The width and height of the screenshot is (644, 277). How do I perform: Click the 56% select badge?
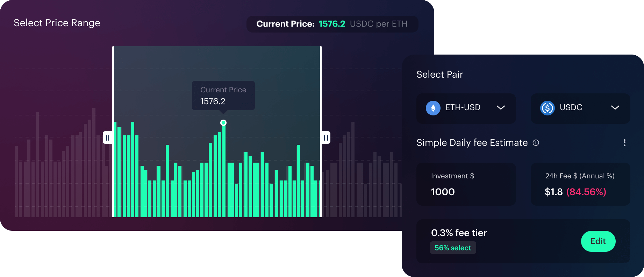pyautogui.click(x=453, y=248)
